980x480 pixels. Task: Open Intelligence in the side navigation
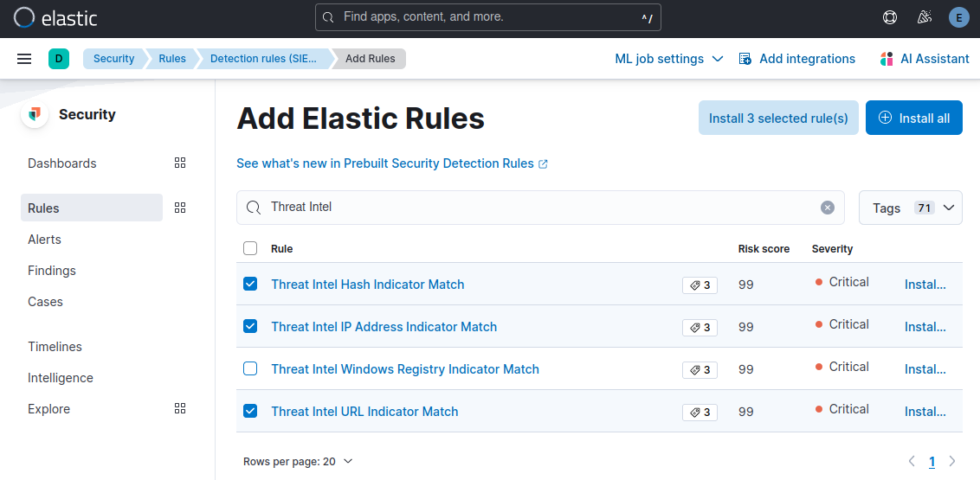point(61,378)
